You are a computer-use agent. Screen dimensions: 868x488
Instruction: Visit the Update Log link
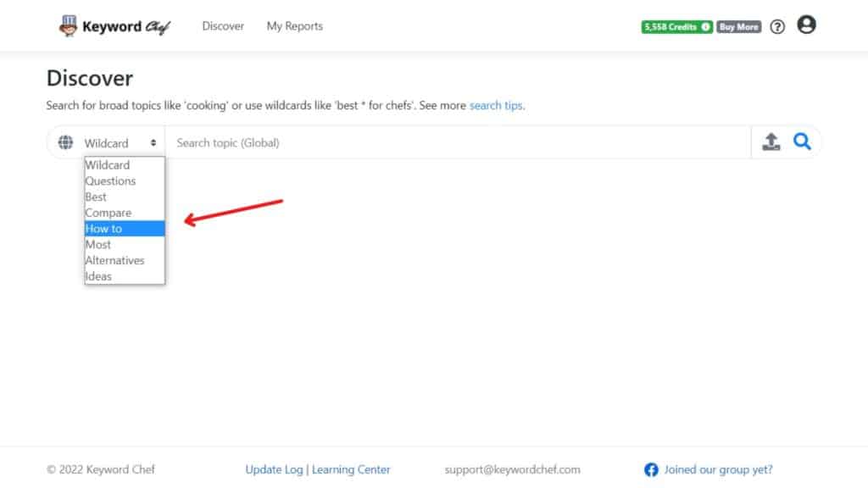(x=274, y=469)
